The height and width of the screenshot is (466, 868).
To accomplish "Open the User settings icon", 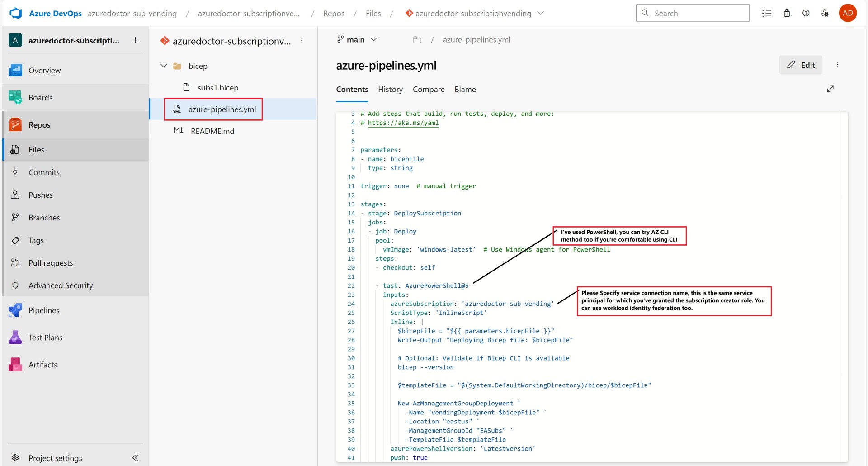I will click(x=825, y=13).
